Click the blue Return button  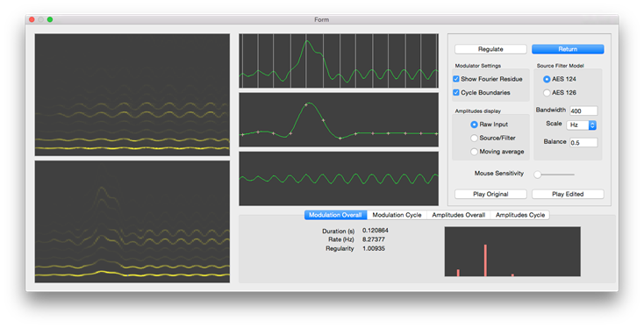[x=568, y=49]
